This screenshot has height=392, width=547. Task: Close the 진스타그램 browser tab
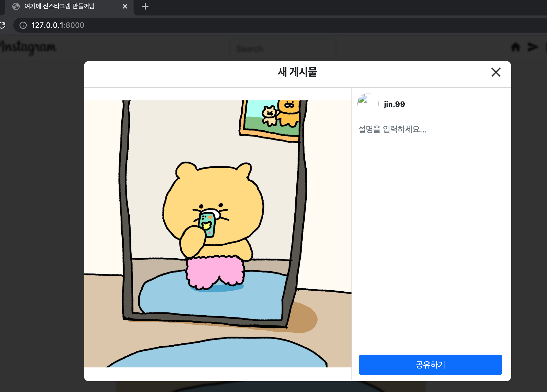point(125,6)
